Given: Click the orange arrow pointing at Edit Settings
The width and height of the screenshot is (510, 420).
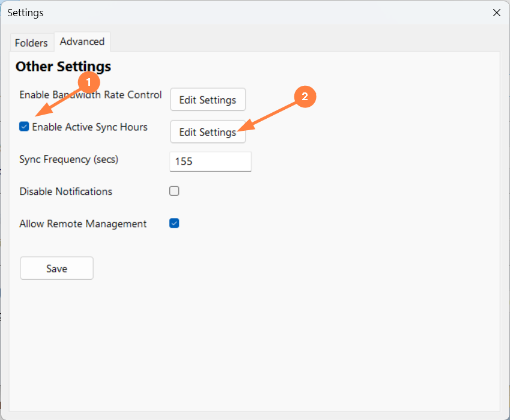Looking at the screenshot, I should (x=270, y=116).
